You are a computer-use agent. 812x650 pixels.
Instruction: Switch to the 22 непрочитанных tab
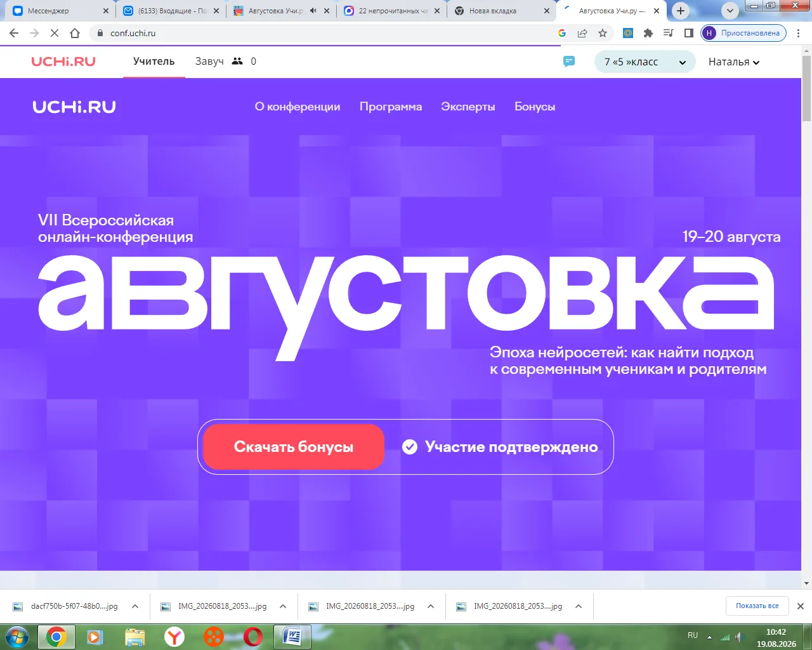392,11
